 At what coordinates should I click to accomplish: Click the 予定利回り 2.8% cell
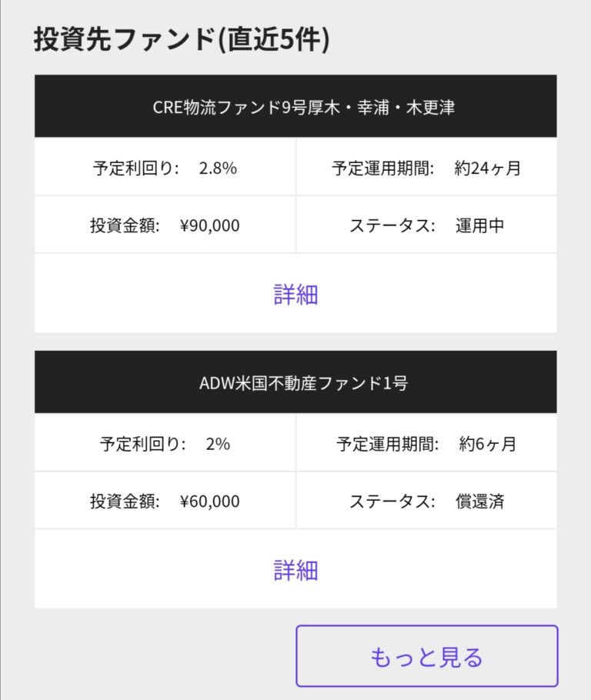click(x=165, y=168)
